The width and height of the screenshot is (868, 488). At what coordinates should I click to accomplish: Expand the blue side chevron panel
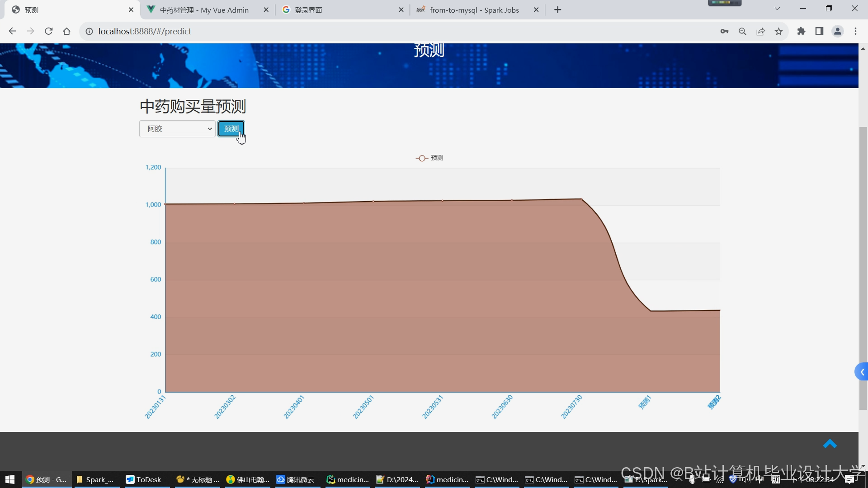click(862, 372)
